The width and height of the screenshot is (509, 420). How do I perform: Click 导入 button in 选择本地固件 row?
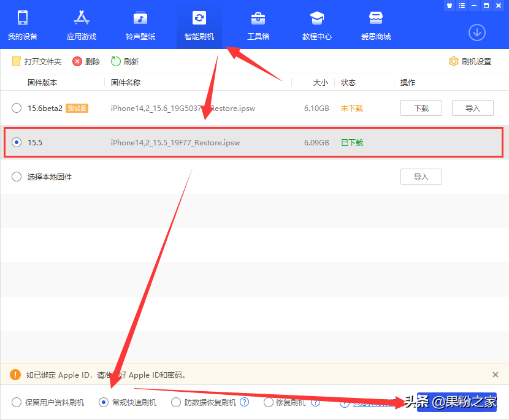pyautogui.click(x=421, y=177)
